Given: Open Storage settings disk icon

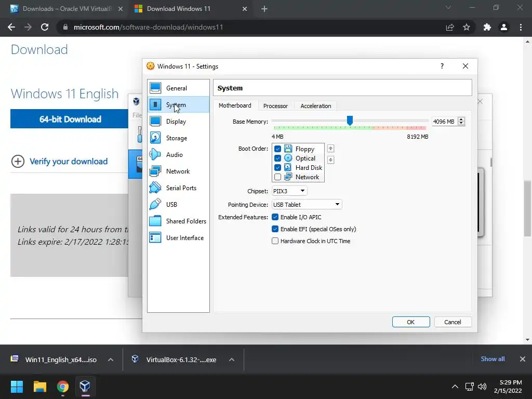Looking at the screenshot, I should (155, 138).
